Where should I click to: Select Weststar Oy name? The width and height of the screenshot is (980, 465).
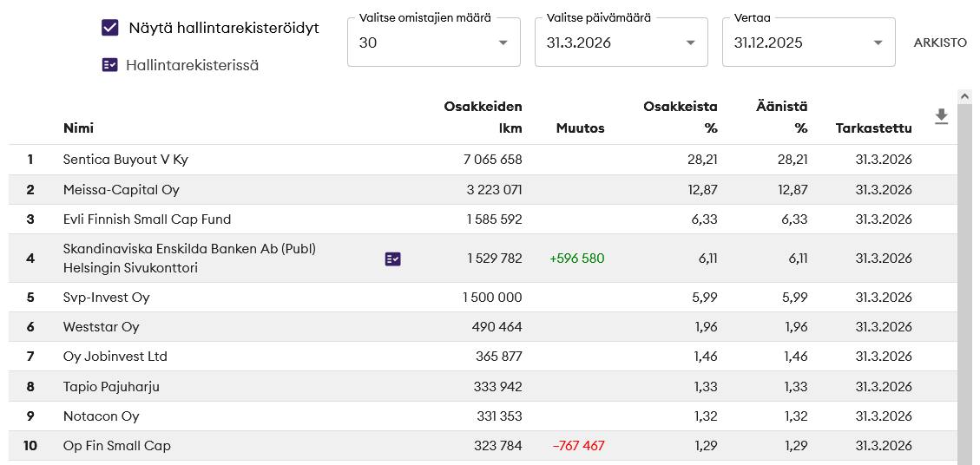[x=102, y=327]
